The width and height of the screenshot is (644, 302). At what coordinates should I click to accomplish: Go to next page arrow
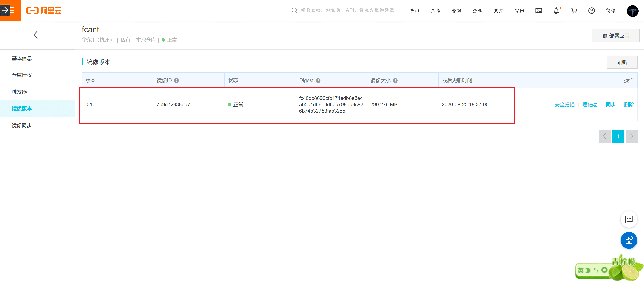point(631,136)
